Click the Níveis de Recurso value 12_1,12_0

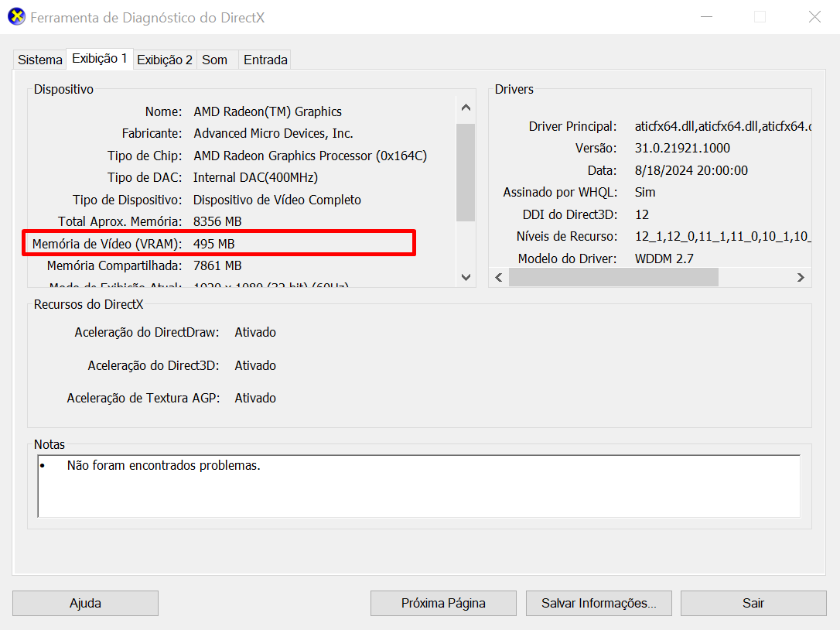pos(722,237)
